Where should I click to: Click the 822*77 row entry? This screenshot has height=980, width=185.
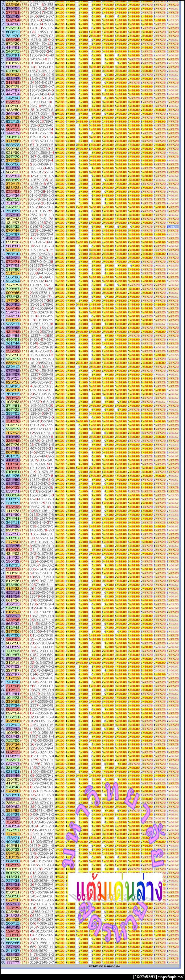pyautogui.click(x=12, y=102)
